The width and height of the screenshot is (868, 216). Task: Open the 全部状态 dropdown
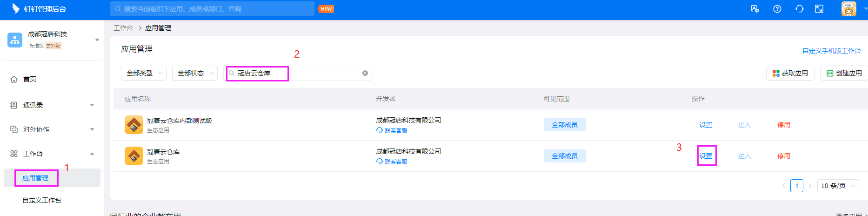(x=195, y=73)
